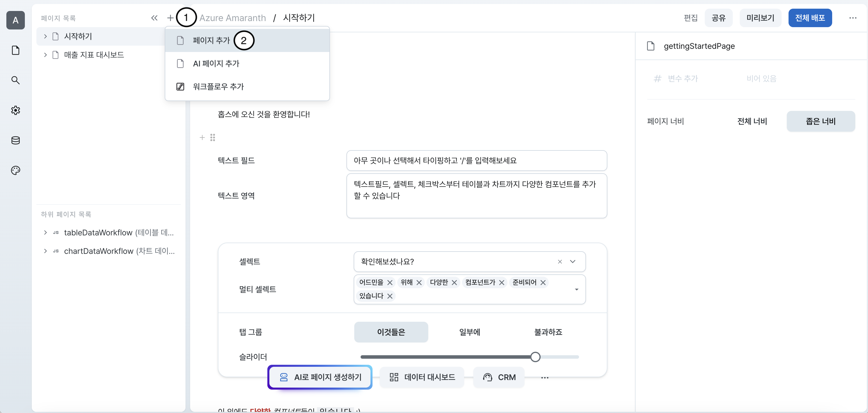Click the 홉스에 오신 것을 환영합니다! text
This screenshot has height=413, width=868.
[264, 115]
